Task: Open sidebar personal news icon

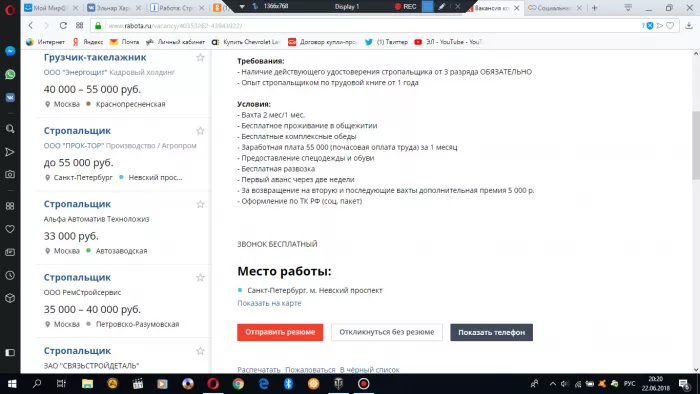Action: click(10, 252)
